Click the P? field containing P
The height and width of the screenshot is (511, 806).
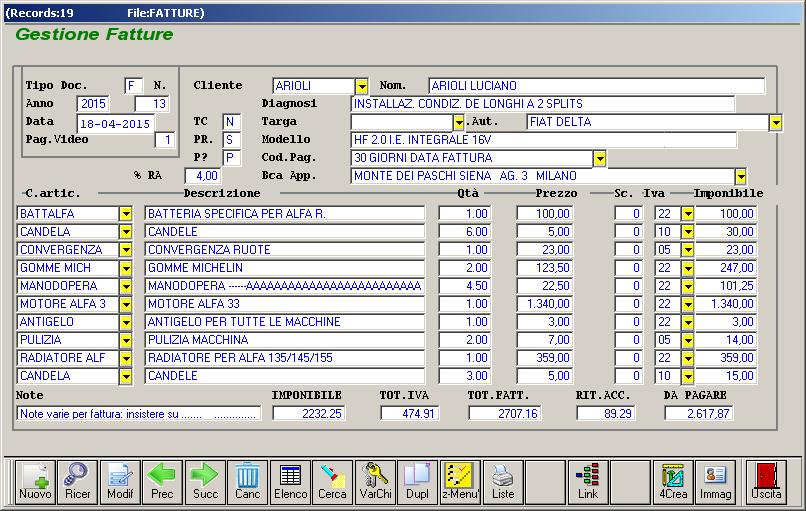coord(231,158)
